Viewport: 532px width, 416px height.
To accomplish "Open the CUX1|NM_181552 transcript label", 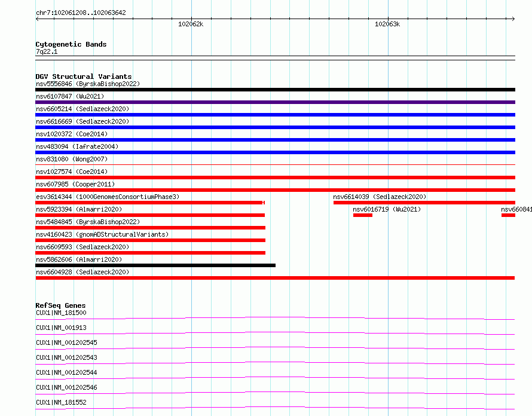I will click(61, 402).
